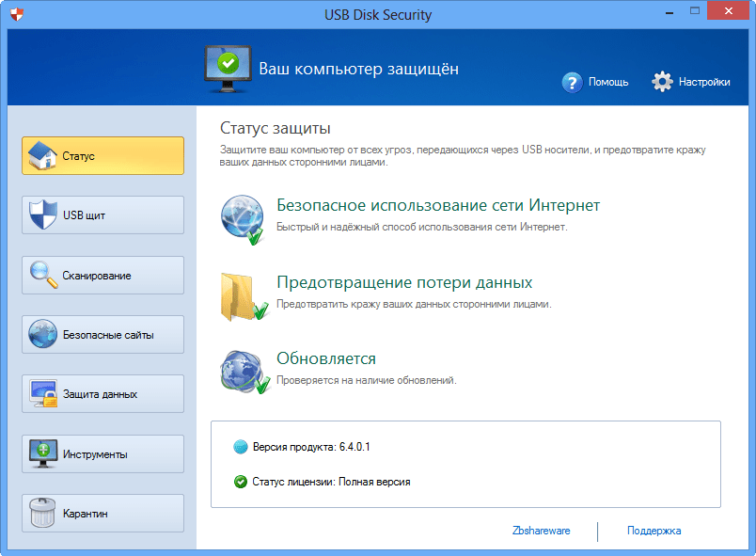Image resolution: width=756 pixels, height=556 pixels.
Task: Click the app shield icon in title bar
Action: point(15,14)
